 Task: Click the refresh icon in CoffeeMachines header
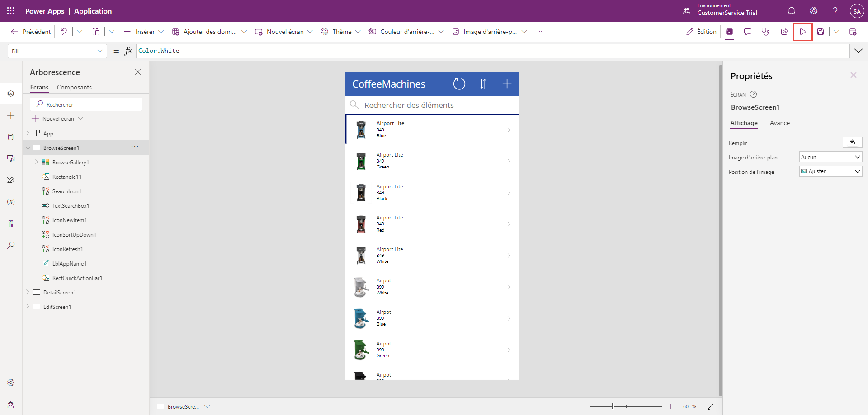[459, 84]
